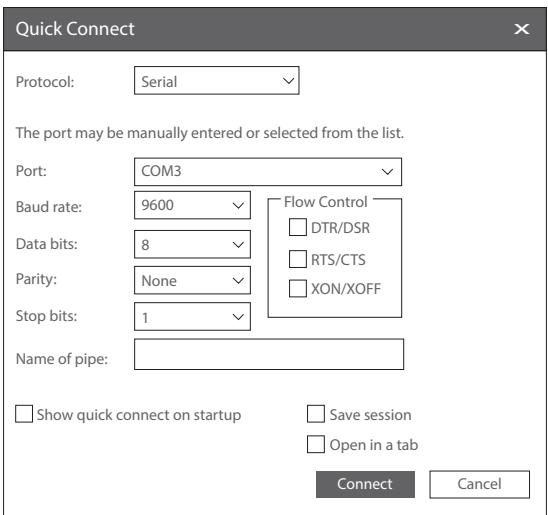This screenshot has height=515, width=548.
Task: Close the Quick Connect dialog
Action: click(521, 29)
